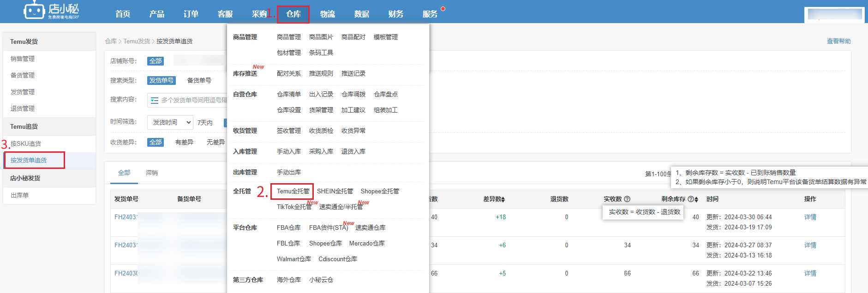
Task: Click the list icon in search content field
Action: (155, 100)
